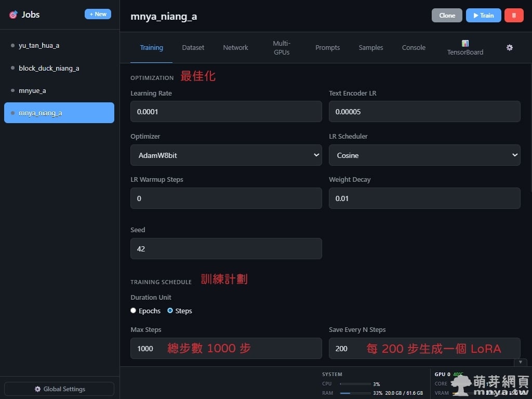Viewport: 532px width, 399px height.
Task: Click the Jobs logo icon
Action: pos(13,15)
